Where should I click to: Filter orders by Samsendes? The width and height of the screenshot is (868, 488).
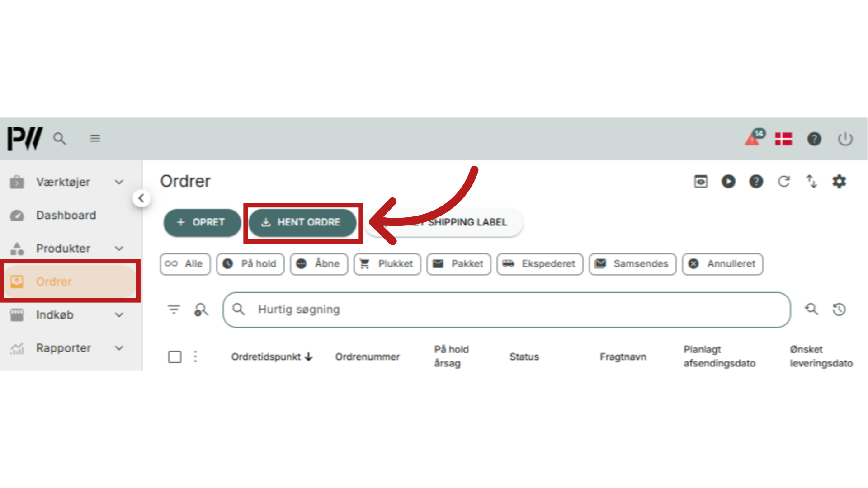click(x=632, y=264)
